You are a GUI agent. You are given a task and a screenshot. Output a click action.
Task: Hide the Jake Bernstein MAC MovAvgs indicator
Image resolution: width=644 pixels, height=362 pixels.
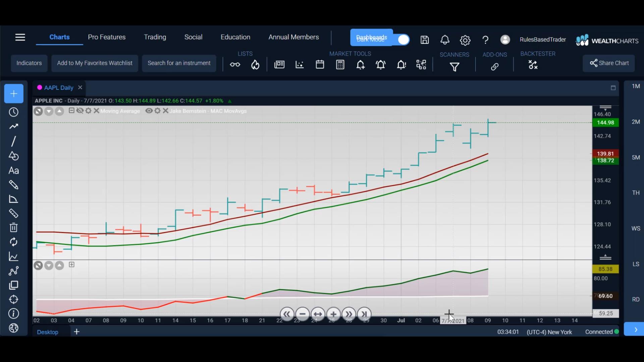[149, 111]
